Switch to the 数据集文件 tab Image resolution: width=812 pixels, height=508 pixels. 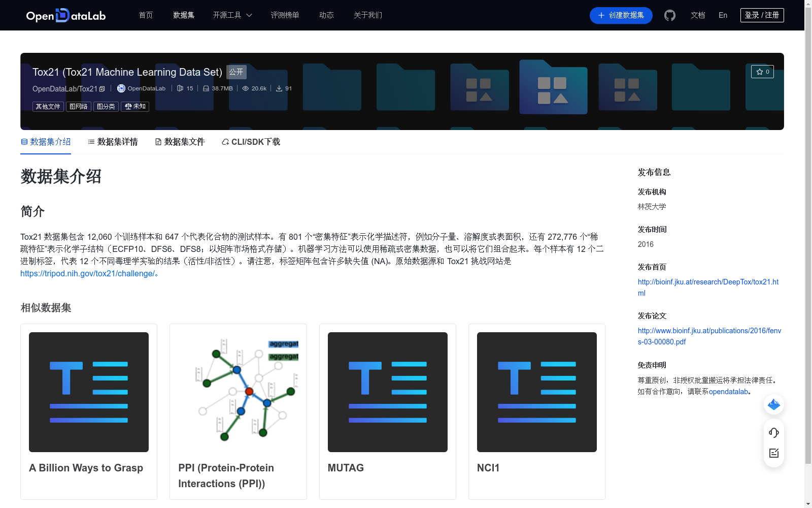pos(180,142)
